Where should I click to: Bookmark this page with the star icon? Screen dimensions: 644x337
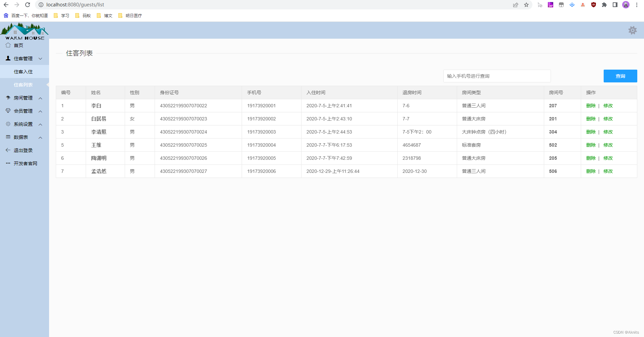[526, 5]
